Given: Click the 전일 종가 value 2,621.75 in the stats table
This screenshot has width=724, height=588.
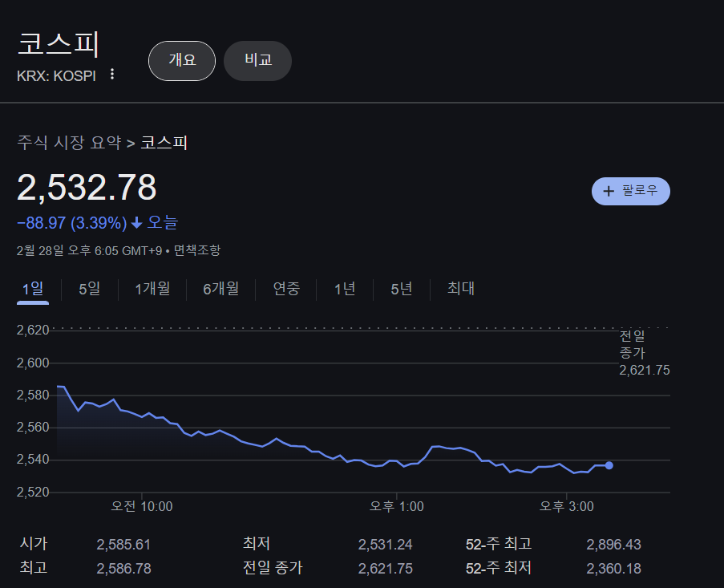Looking at the screenshot, I should pos(386,569).
